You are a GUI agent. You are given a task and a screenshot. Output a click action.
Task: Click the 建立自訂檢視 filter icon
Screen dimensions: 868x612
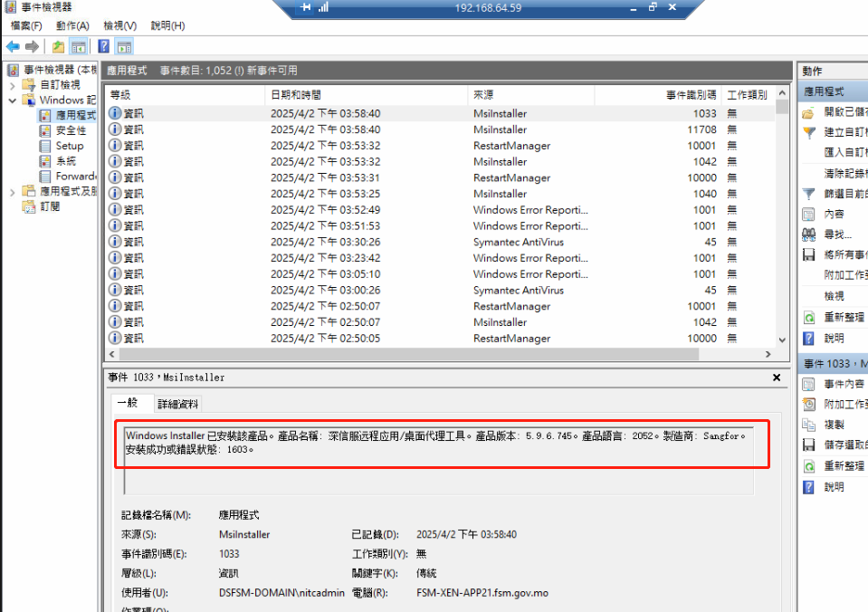[x=807, y=132]
